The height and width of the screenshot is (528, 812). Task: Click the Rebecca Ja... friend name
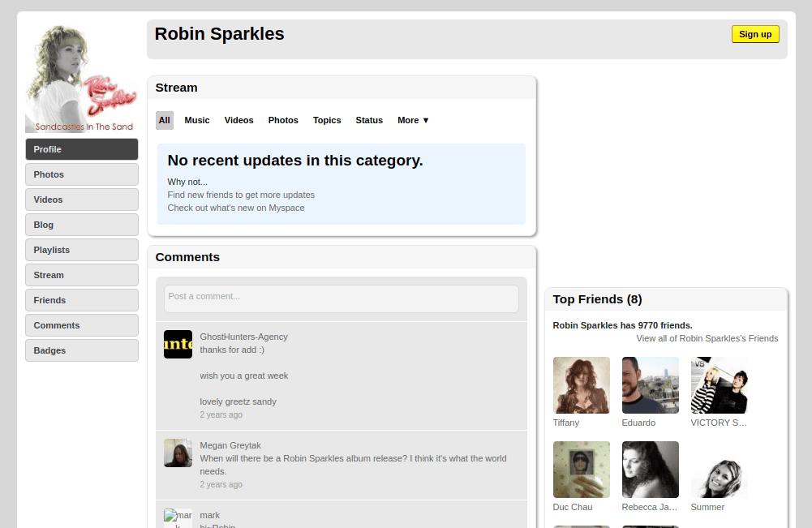[x=650, y=507]
